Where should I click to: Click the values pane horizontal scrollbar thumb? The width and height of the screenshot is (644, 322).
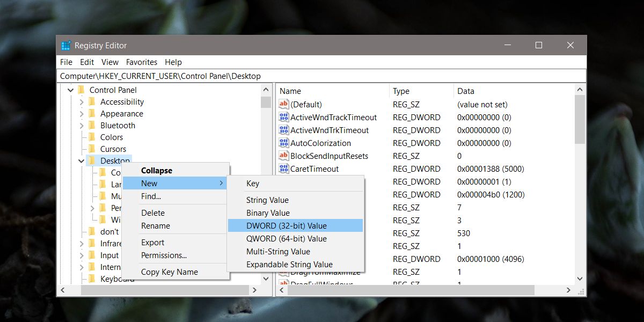tap(411, 290)
